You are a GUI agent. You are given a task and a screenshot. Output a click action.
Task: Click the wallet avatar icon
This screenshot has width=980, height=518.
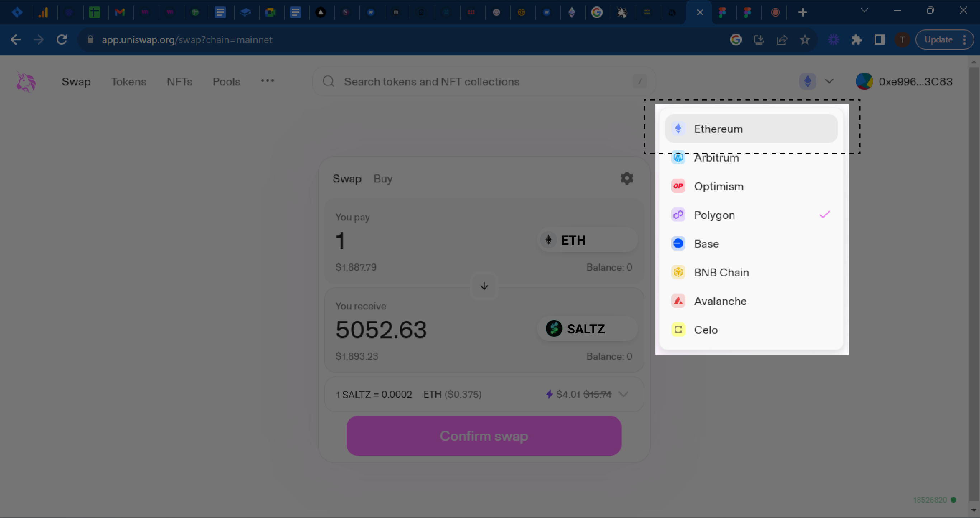pyautogui.click(x=864, y=81)
